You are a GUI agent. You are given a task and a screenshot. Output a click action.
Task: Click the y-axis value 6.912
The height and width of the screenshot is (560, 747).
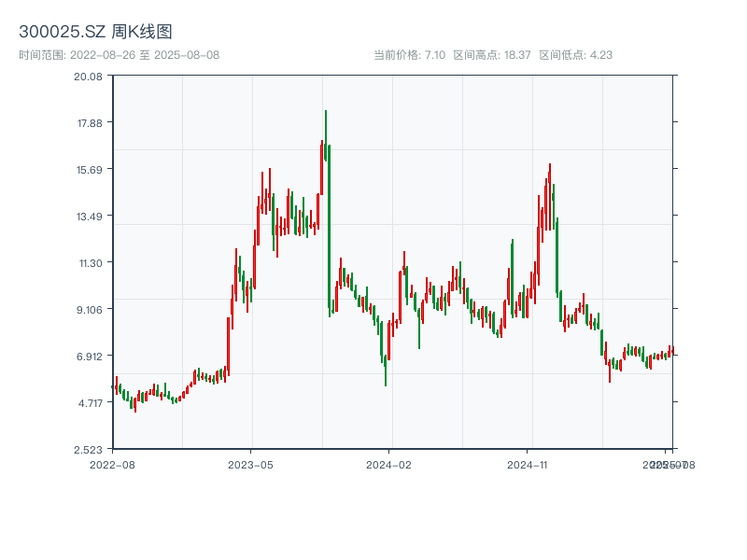[90, 357]
